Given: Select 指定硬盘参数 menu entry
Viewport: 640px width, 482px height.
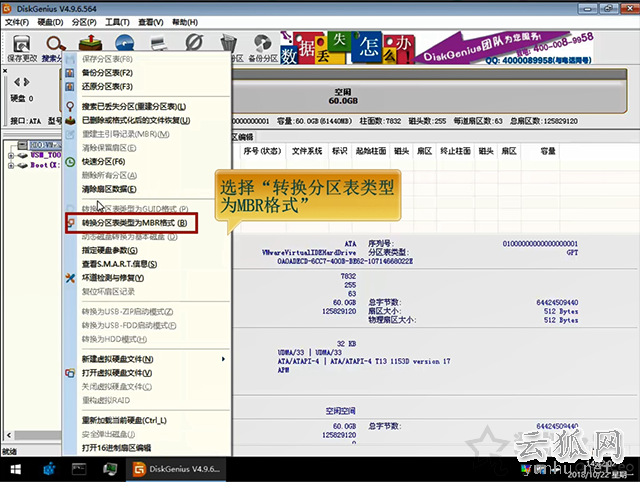Looking at the screenshot, I should (x=109, y=250).
